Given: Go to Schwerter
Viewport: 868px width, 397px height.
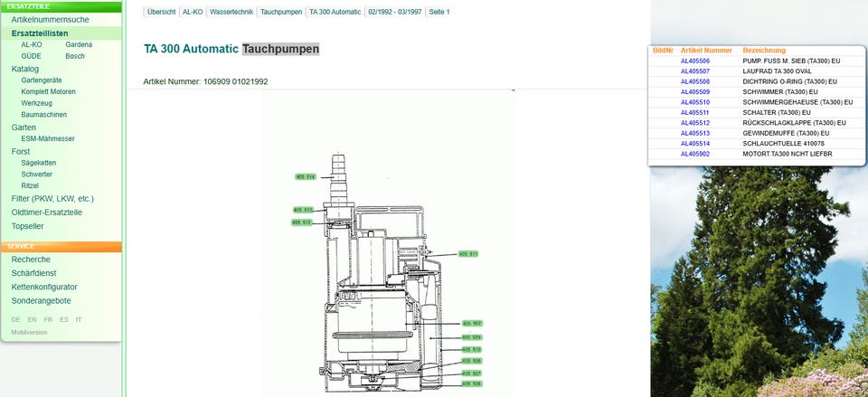Looking at the screenshot, I should tap(36, 175).
